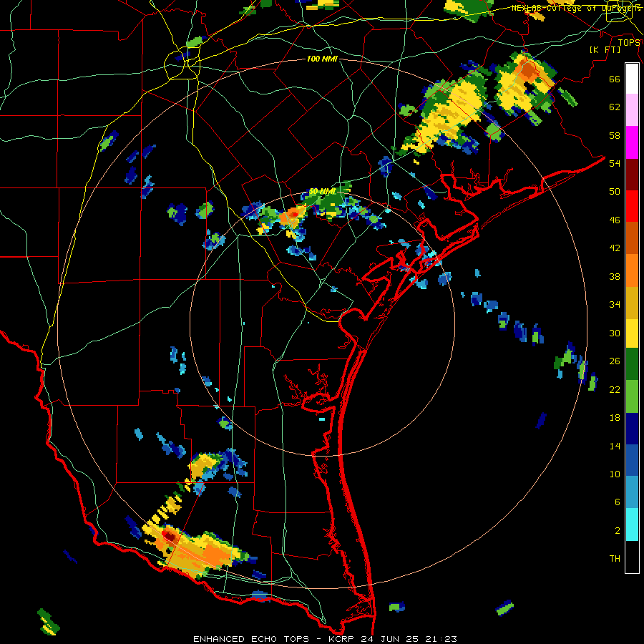This screenshot has width=644, height=644.
Task: Click the '62' legend value
Action: [615, 107]
